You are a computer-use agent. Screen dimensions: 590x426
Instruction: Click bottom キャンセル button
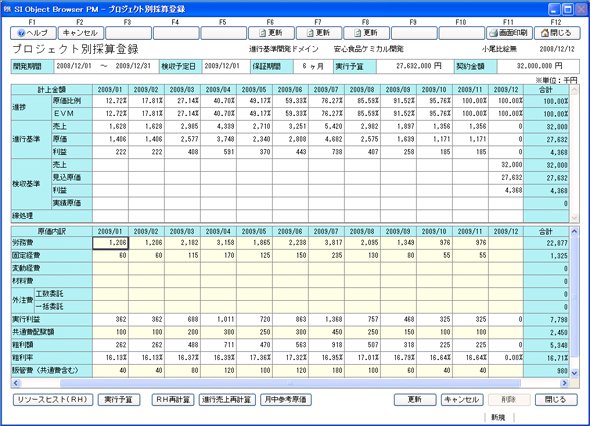point(462,400)
